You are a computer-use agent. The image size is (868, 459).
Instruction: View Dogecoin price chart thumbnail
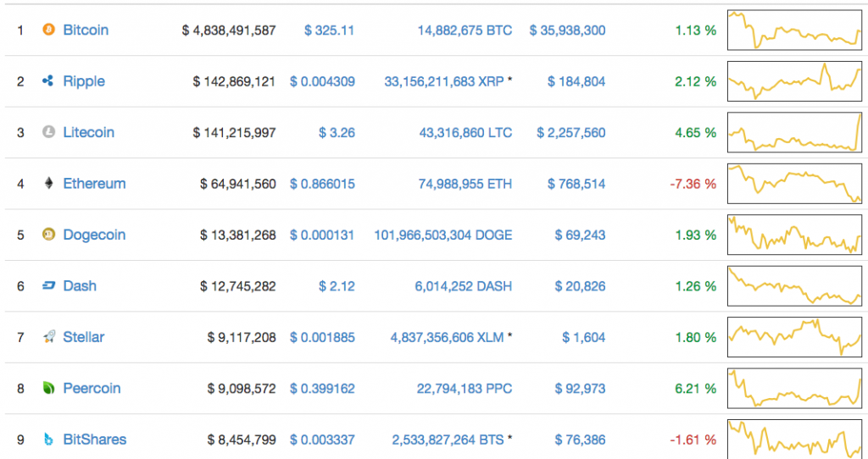tap(794, 235)
